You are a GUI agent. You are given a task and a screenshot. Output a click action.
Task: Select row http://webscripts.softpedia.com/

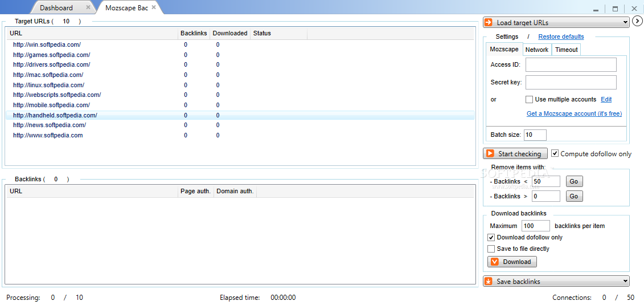tap(240, 95)
